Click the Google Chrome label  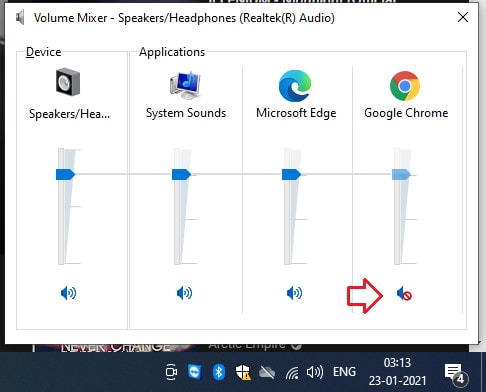406,113
